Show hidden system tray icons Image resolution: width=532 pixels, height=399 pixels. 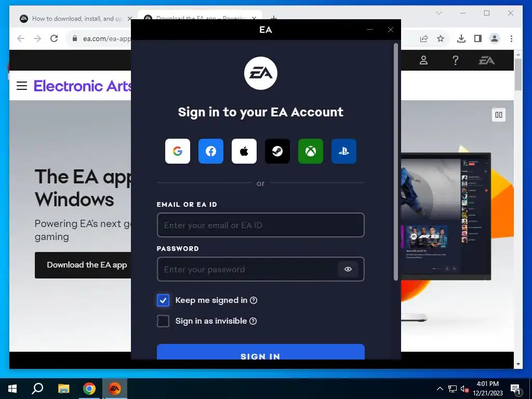click(x=440, y=389)
